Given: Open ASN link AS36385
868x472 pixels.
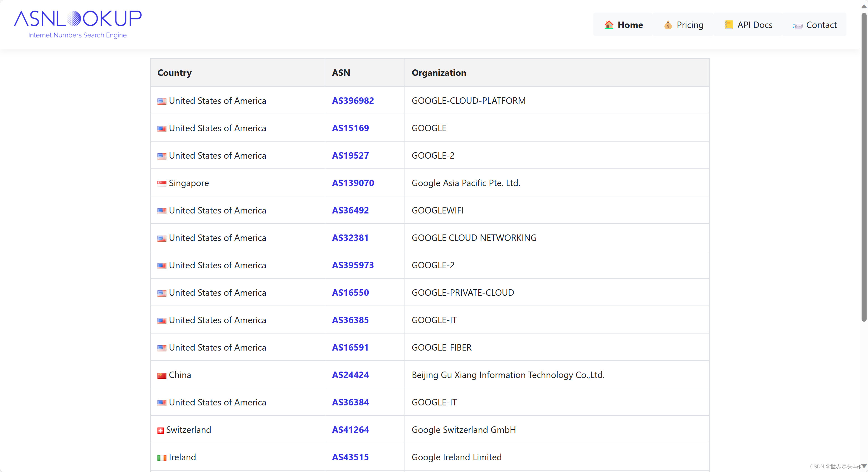Looking at the screenshot, I should tap(351, 320).
